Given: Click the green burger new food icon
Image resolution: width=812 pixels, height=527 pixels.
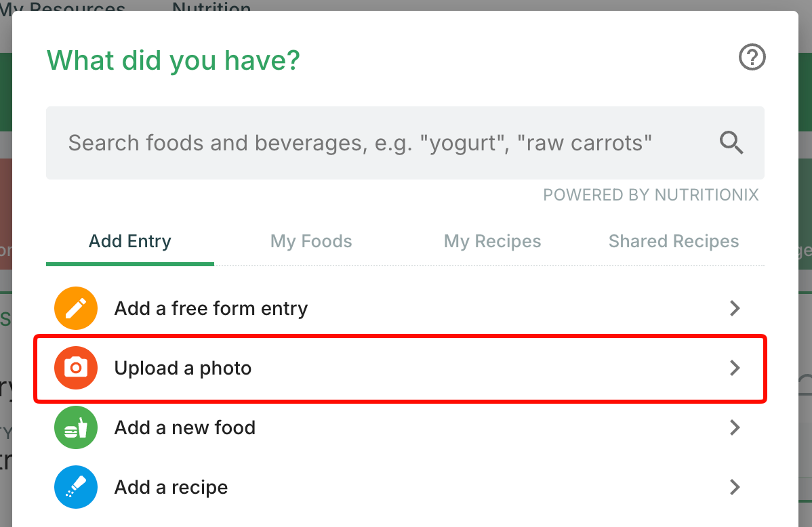Looking at the screenshot, I should point(76,427).
